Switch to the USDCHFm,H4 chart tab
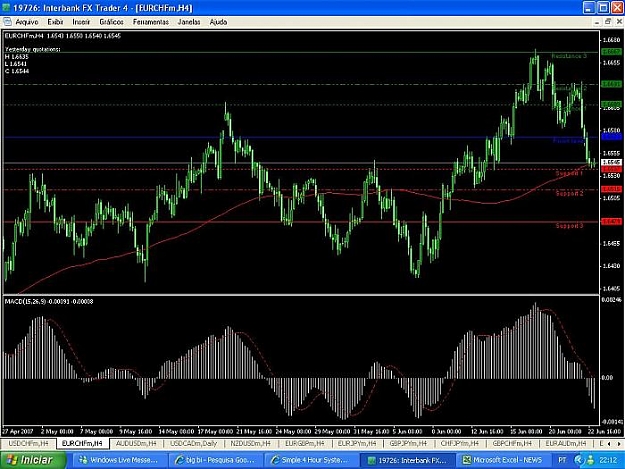This screenshot has width=625, height=469. point(28,443)
